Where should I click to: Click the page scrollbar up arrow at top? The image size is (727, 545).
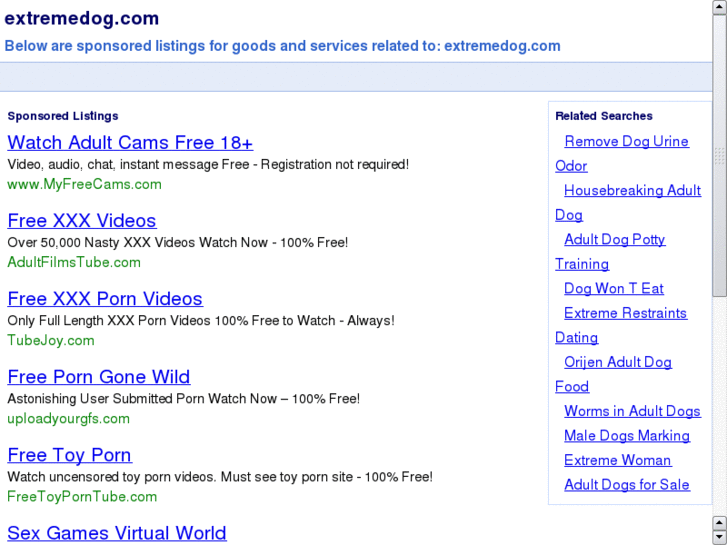(x=720, y=7)
